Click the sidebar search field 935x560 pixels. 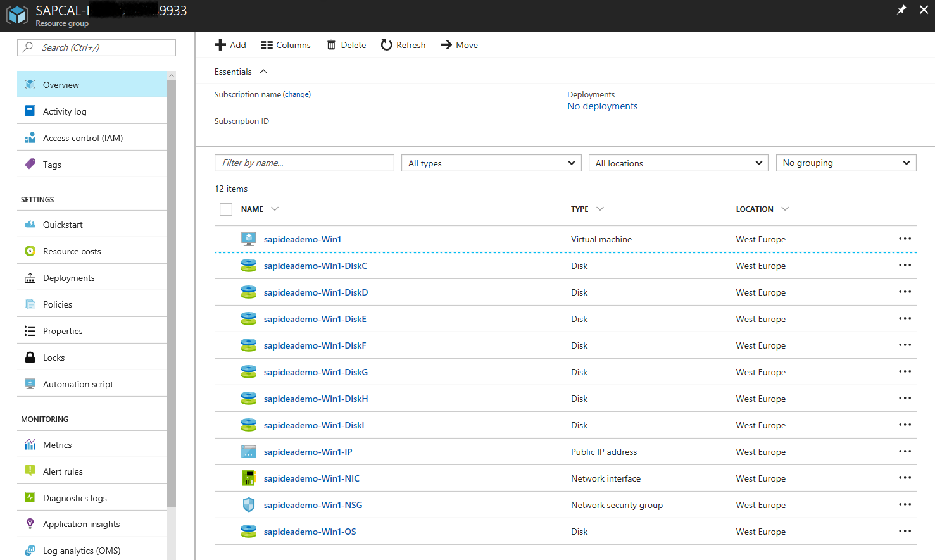pos(96,47)
